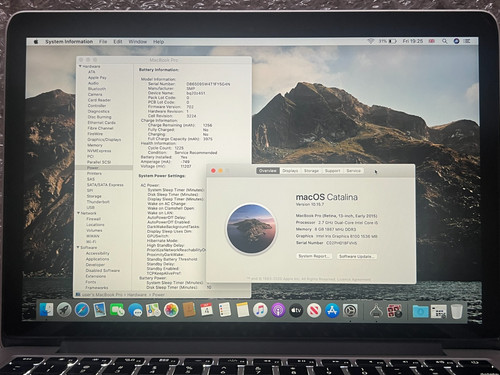Image resolution: width=500 pixels, height=375 pixels.
Task: Collapse the Hardware section triangle
Action: (80, 66)
